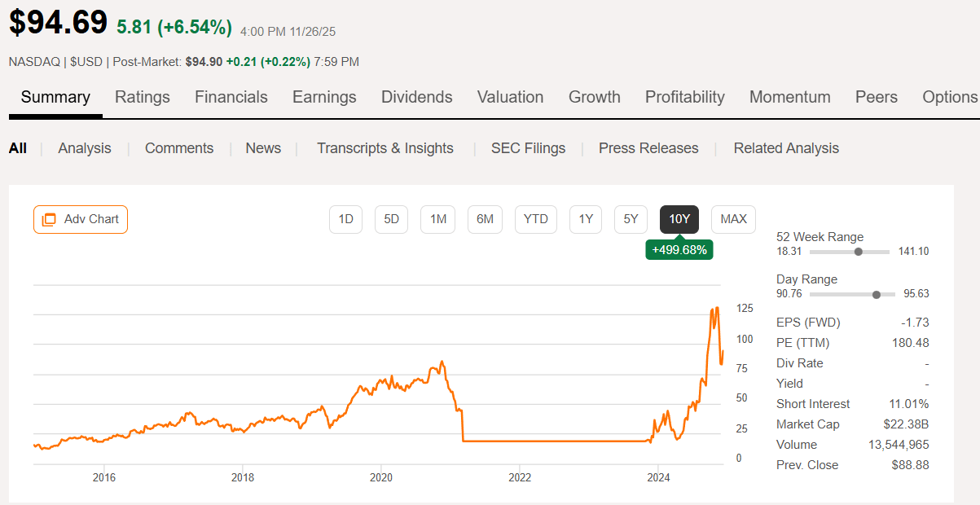Switch to the Ratings tab

pyautogui.click(x=142, y=97)
